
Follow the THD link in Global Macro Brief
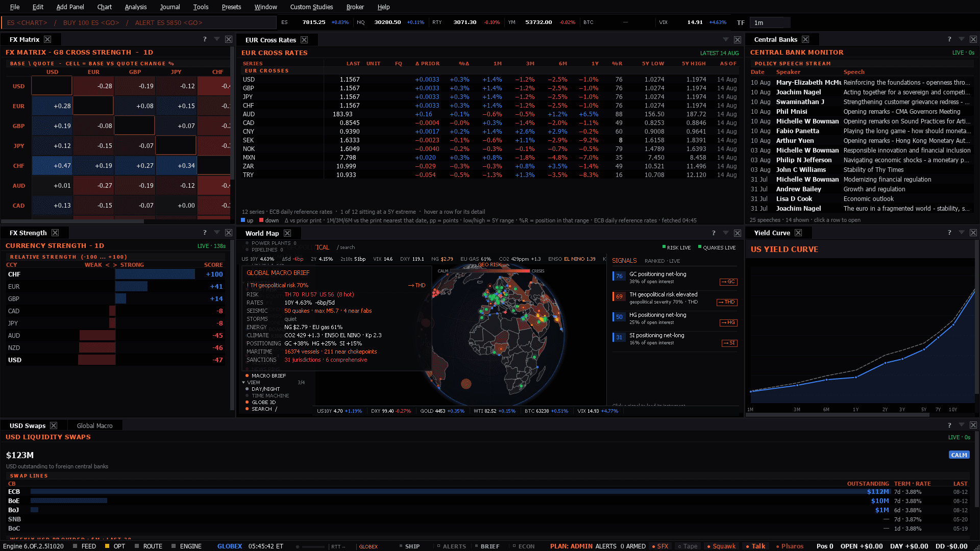(x=417, y=285)
